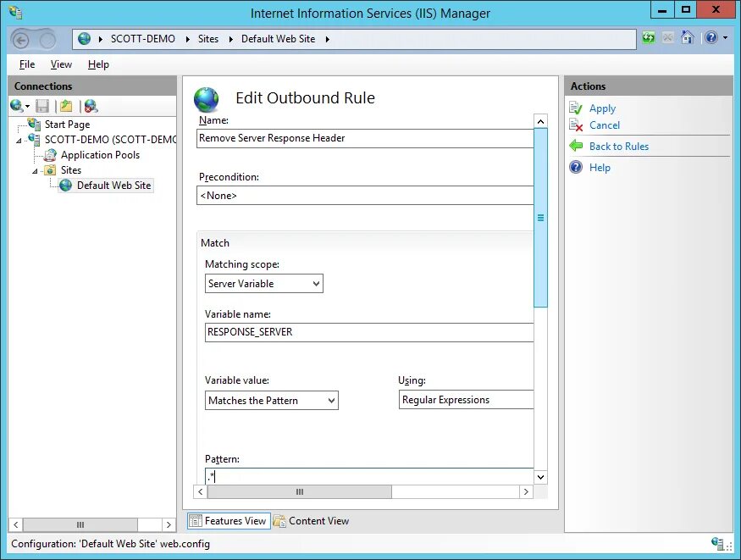Click scroll up arrow of rule form
This screenshot has width=741, height=560.
tap(540, 121)
